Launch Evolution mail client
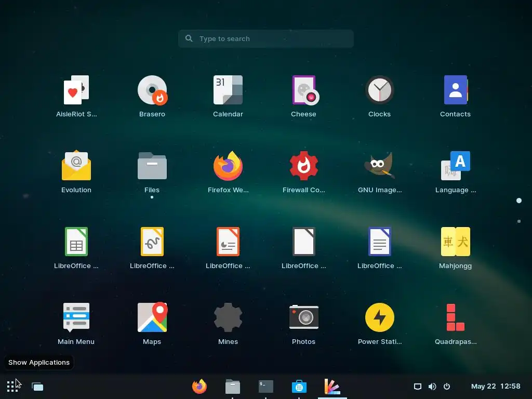The width and height of the screenshot is (532, 399). [x=76, y=172]
